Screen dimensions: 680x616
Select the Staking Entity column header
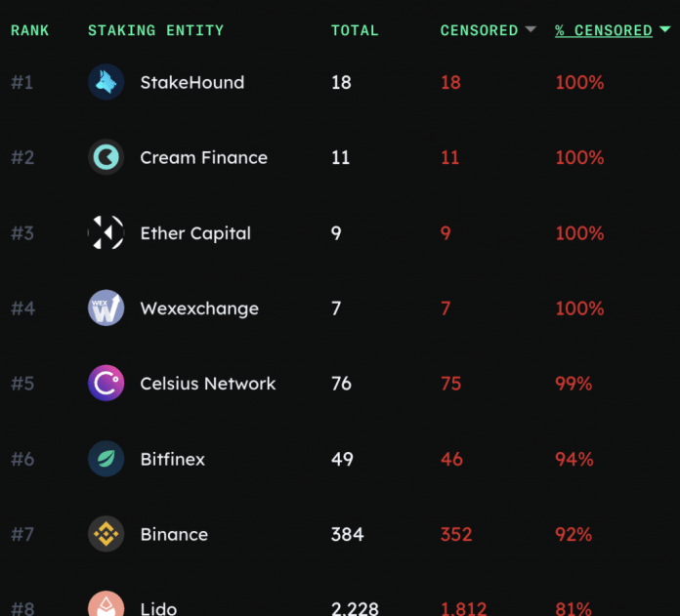coord(155,30)
